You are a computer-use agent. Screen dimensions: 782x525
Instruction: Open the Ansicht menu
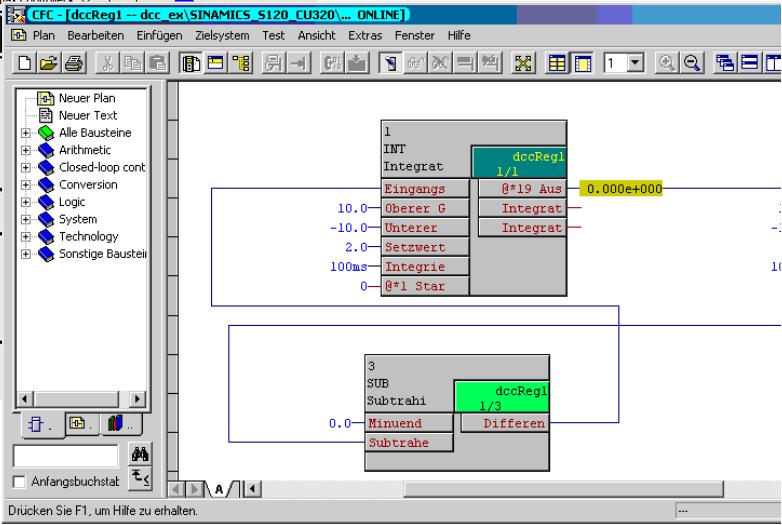[317, 35]
